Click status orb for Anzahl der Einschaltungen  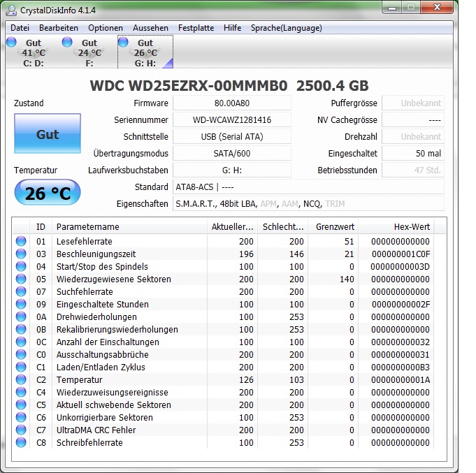[21, 342]
